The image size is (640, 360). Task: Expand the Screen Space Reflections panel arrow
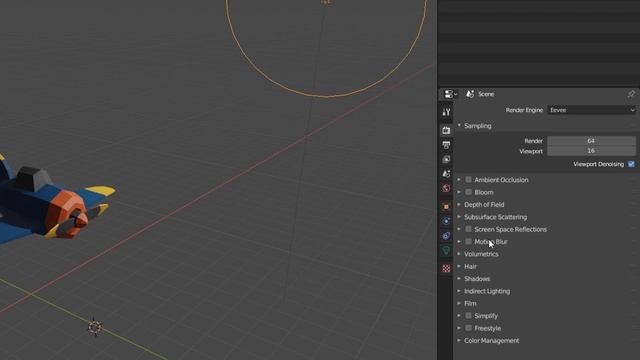pos(459,229)
